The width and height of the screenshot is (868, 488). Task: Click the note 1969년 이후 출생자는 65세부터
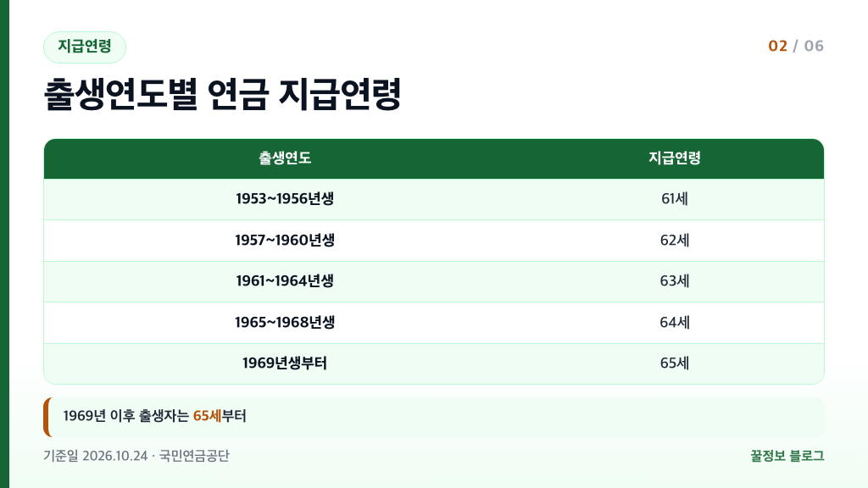point(434,417)
